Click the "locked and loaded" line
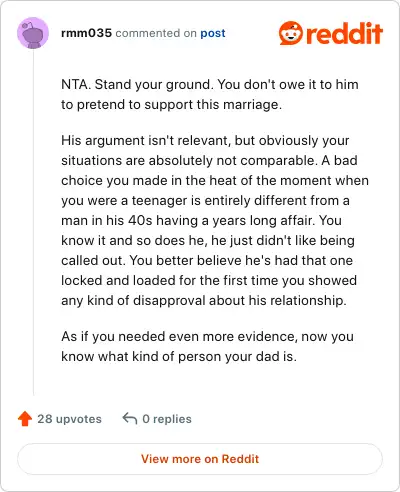 tap(209, 281)
